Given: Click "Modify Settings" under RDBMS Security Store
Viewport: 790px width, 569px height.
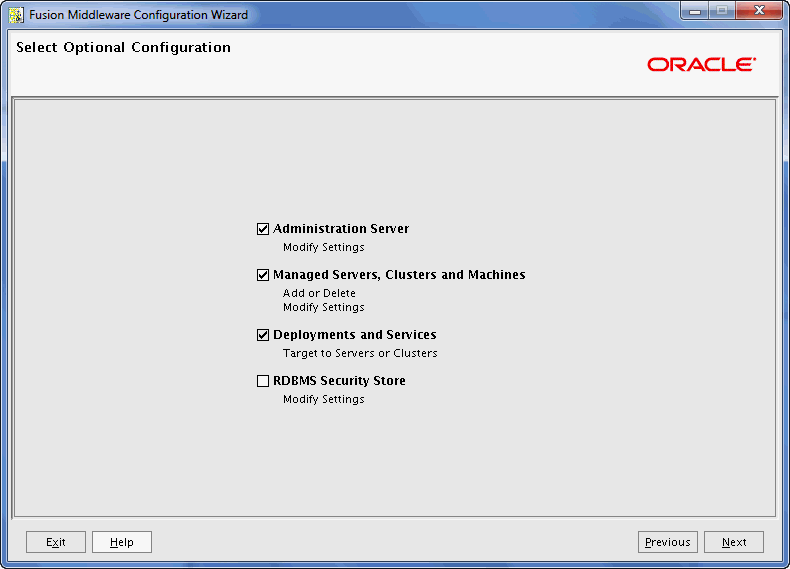Looking at the screenshot, I should 323,399.
